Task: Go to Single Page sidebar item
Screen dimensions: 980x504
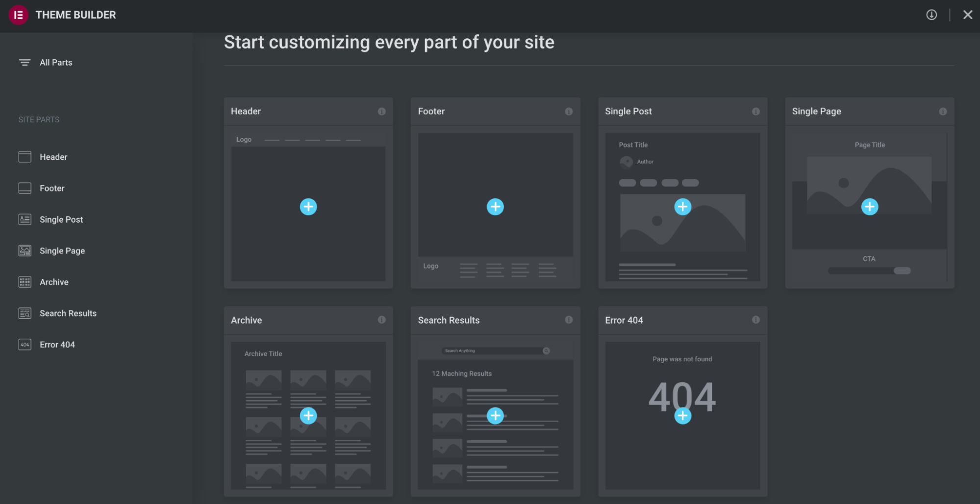Action: coord(62,251)
